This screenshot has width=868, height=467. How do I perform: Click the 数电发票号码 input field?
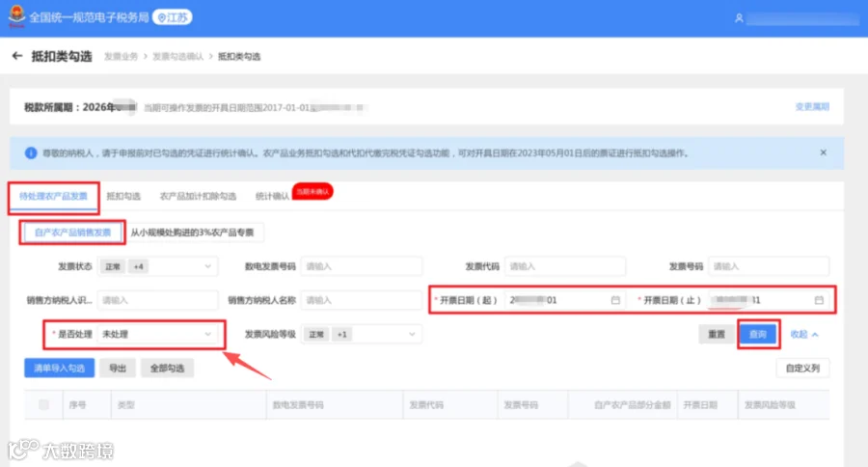(x=362, y=266)
